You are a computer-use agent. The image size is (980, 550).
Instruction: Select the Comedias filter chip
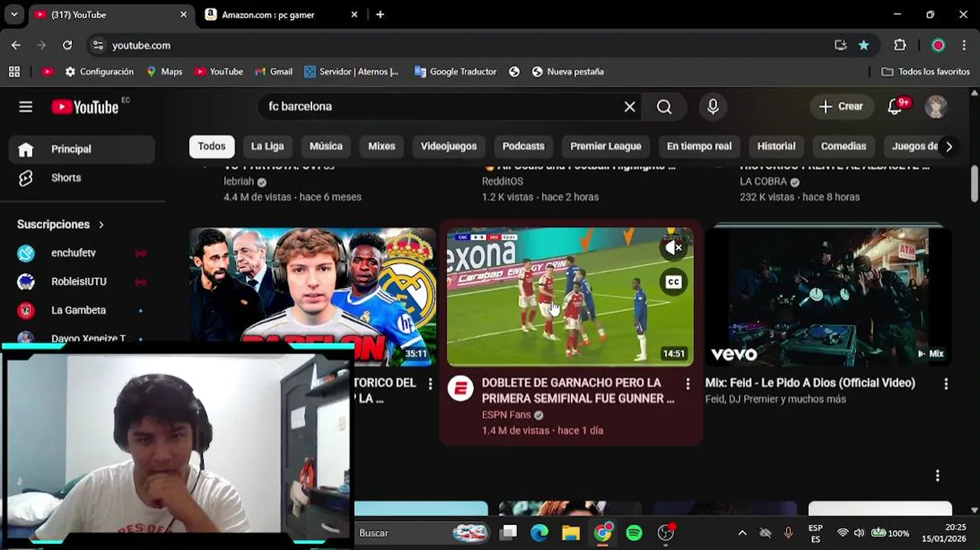pos(843,146)
